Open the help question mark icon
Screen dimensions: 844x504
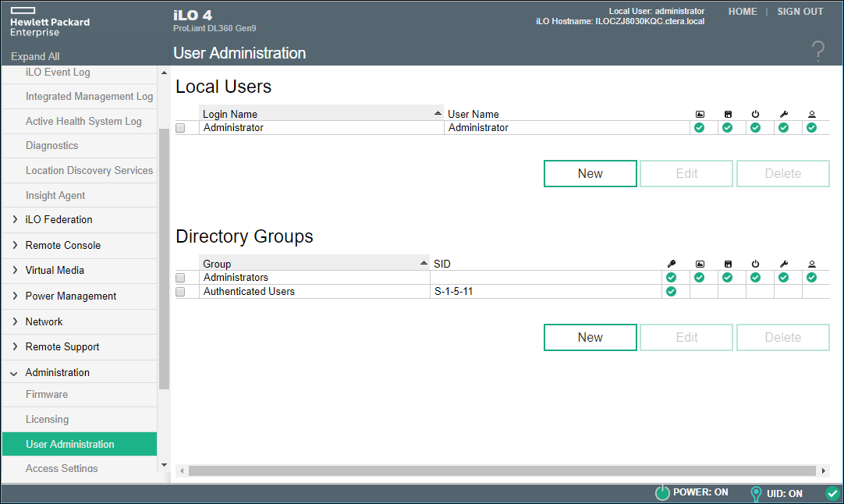point(817,51)
